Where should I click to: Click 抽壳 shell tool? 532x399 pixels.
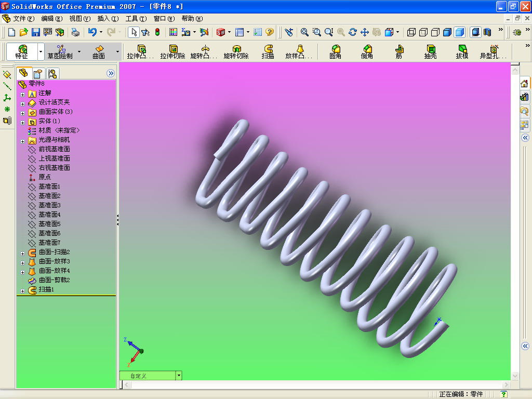[431, 51]
